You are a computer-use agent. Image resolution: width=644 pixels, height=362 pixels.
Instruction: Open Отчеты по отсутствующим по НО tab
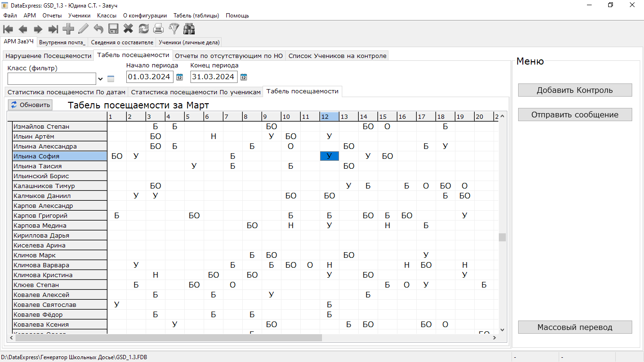pyautogui.click(x=229, y=56)
